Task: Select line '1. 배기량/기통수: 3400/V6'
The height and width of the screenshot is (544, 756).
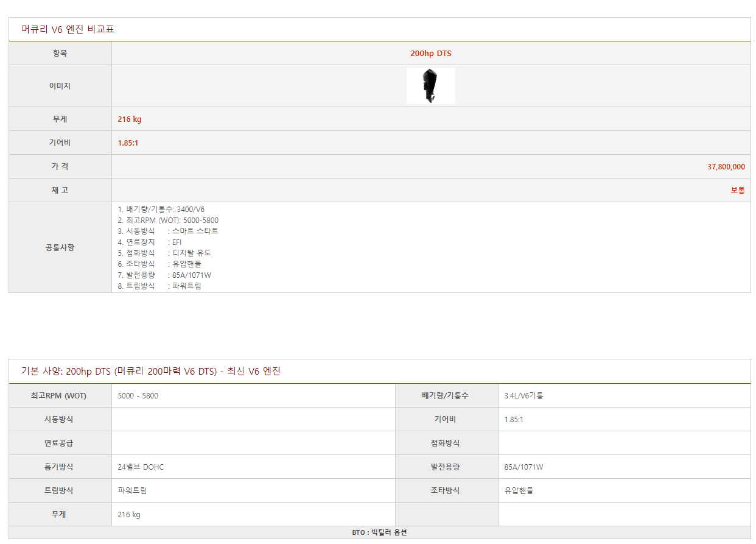Action: coord(161,209)
